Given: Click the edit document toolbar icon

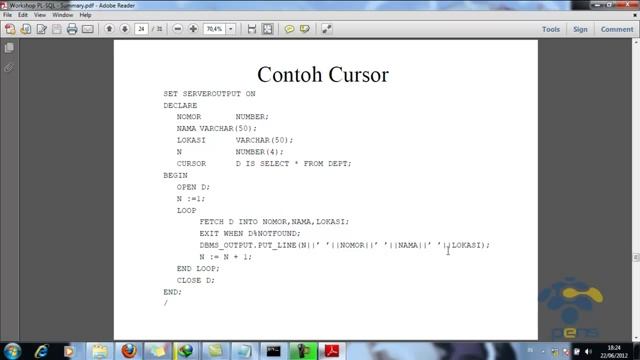Looking at the screenshot, I should [x=41, y=29].
